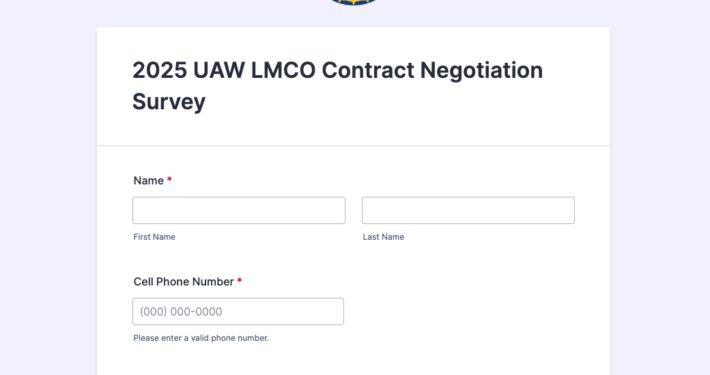
Task: Click "LMCO" in the survey heading
Action: pos(283,70)
